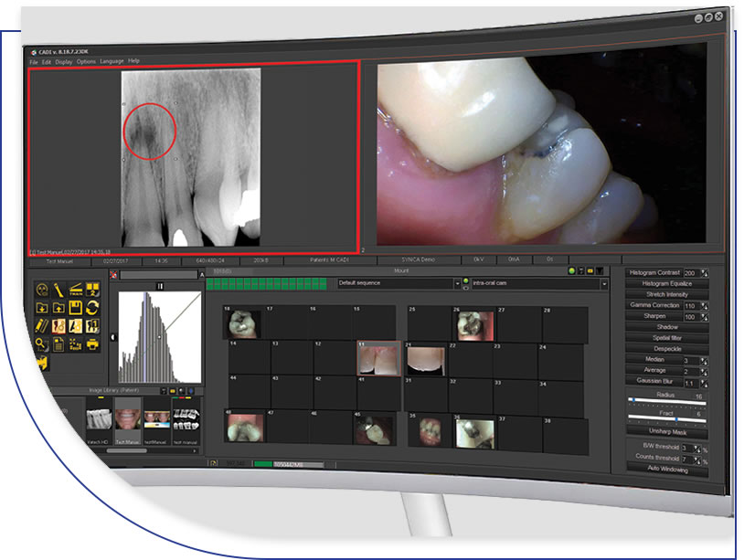Toggle the green indicator in the Mount header
The image size is (744, 560).
[x=571, y=271]
